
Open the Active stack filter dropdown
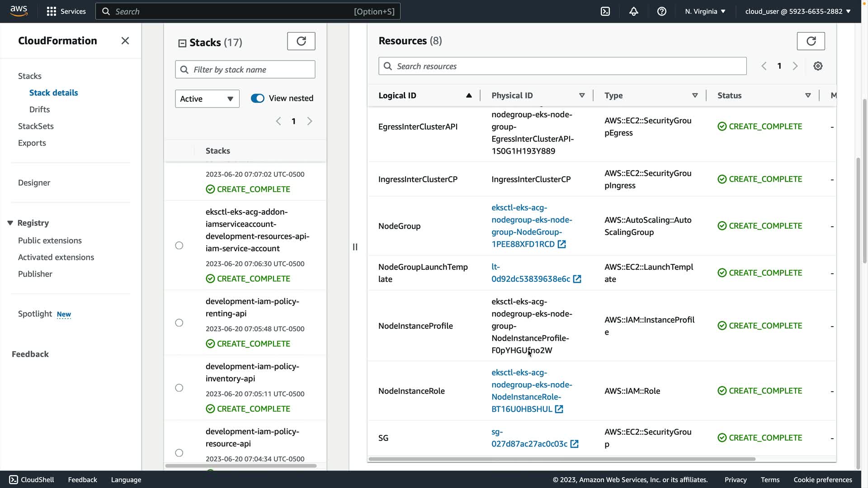[207, 99]
